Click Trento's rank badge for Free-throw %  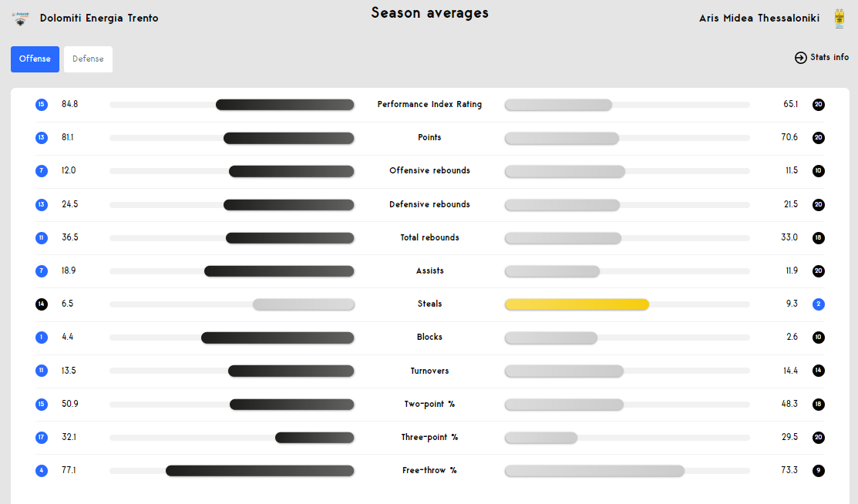pos(42,471)
